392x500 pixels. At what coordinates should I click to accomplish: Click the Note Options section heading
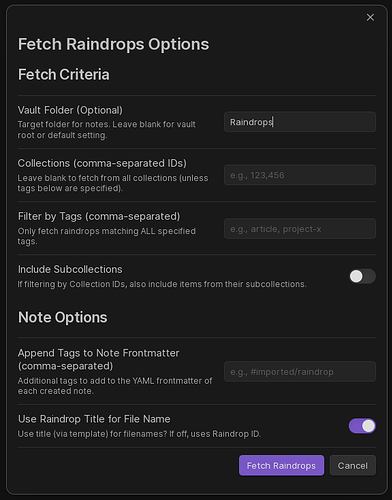63,317
